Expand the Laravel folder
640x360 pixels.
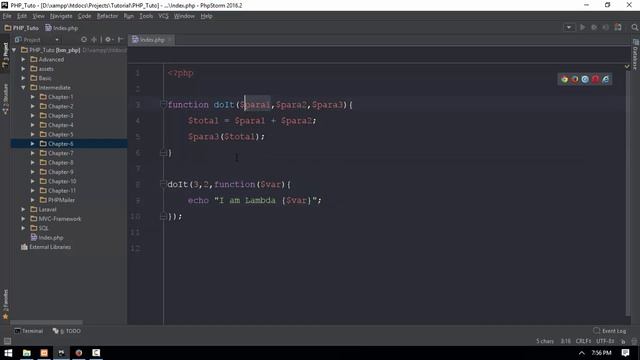click(23, 209)
